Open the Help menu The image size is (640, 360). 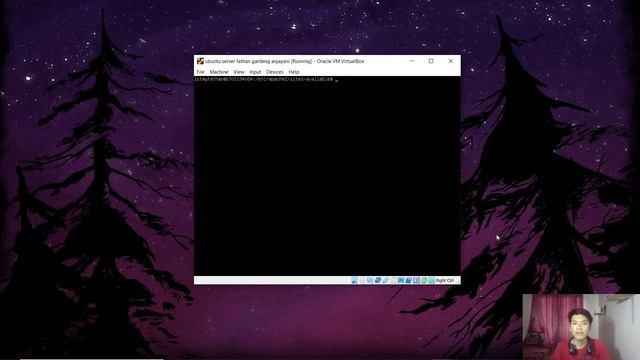pyautogui.click(x=294, y=72)
